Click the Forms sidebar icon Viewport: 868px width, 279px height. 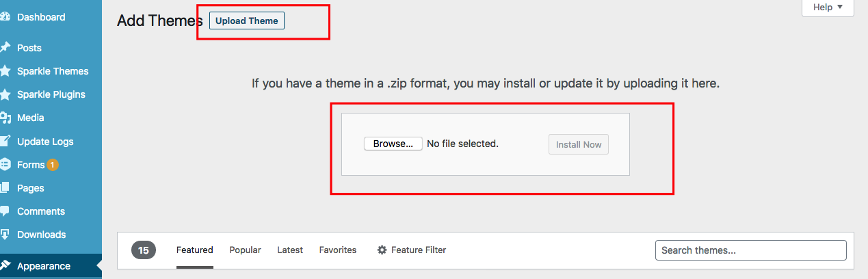coord(5,165)
